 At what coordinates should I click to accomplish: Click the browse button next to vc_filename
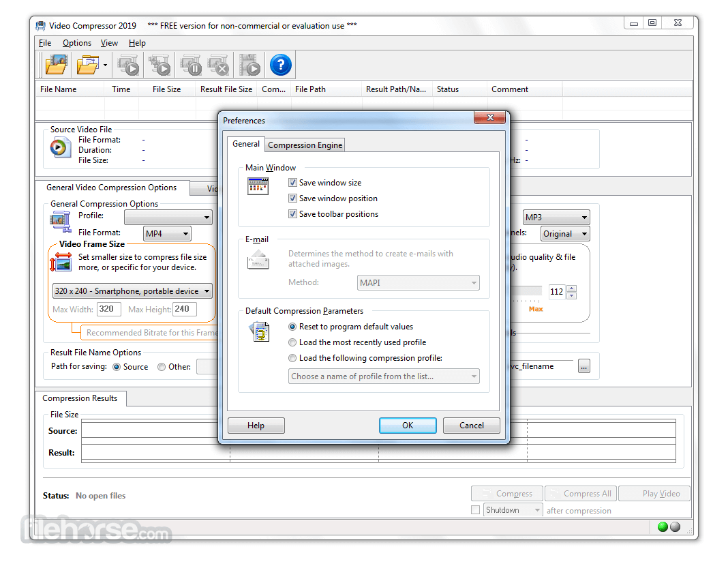584,366
